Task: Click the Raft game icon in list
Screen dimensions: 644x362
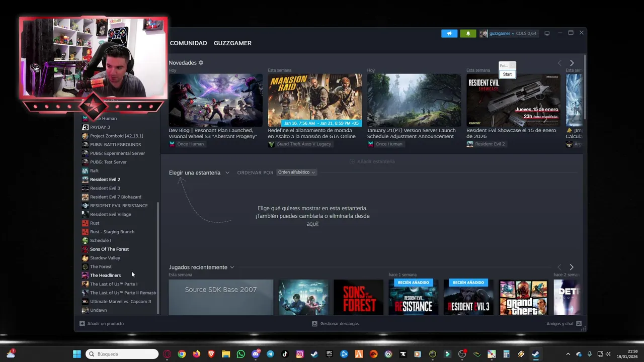Action: pyautogui.click(x=85, y=171)
